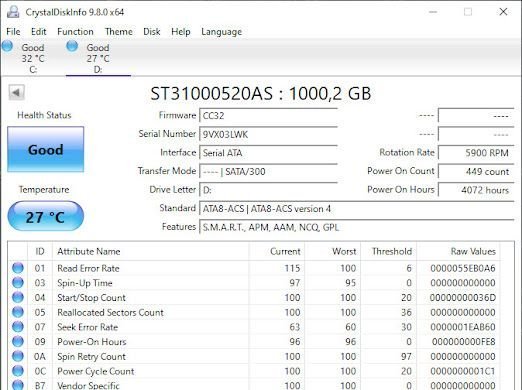Open the File menu
This screenshot has height=390, width=522.
click(13, 32)
